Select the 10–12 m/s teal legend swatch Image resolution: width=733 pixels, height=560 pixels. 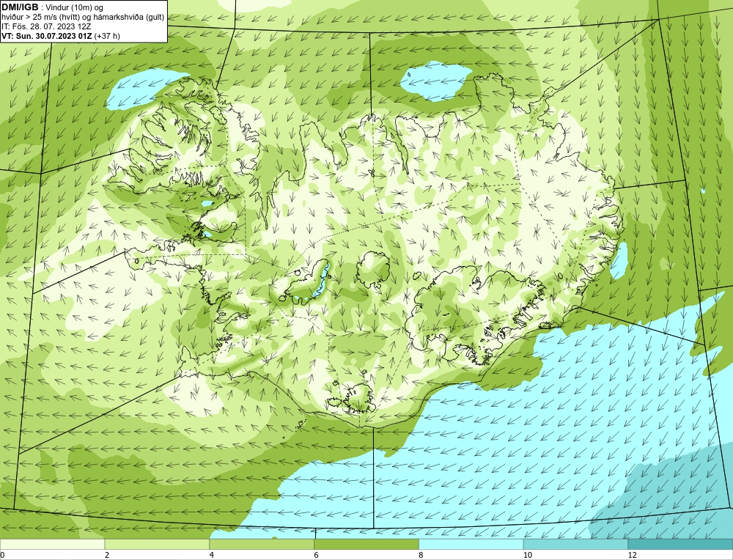click(575, 544)
